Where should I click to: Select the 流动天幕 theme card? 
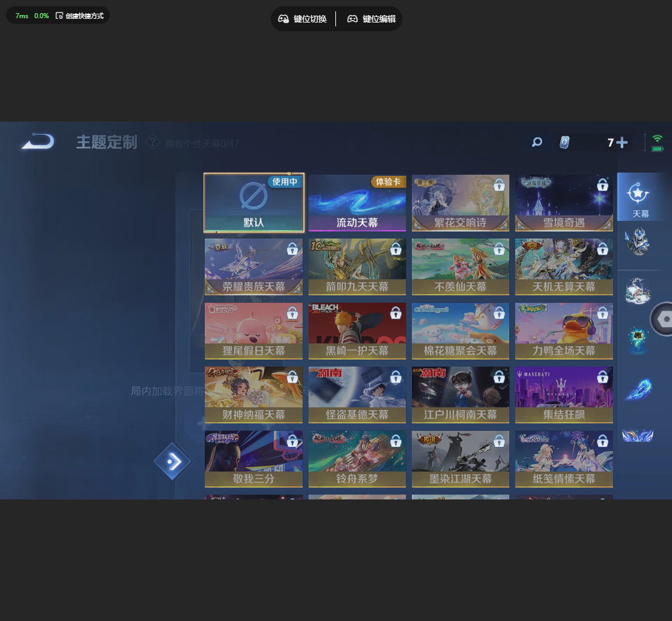[x=357, y=202]
